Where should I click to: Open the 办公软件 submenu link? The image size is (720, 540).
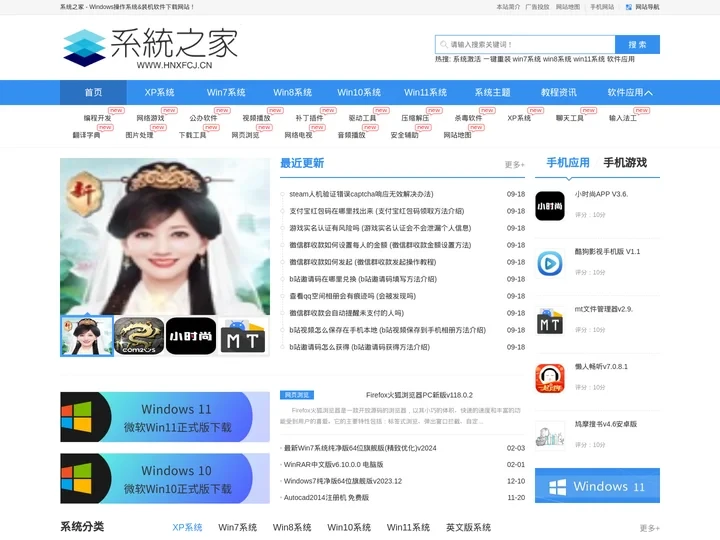(203, 118)
